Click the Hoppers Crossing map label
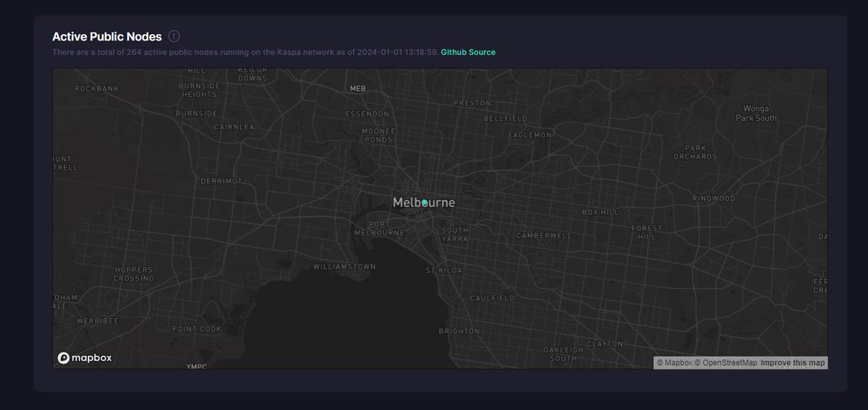The image size is (868, 410). [134, 273]
